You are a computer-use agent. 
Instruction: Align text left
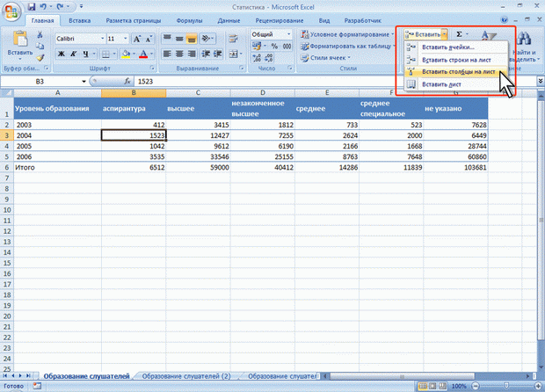[167, 54]
